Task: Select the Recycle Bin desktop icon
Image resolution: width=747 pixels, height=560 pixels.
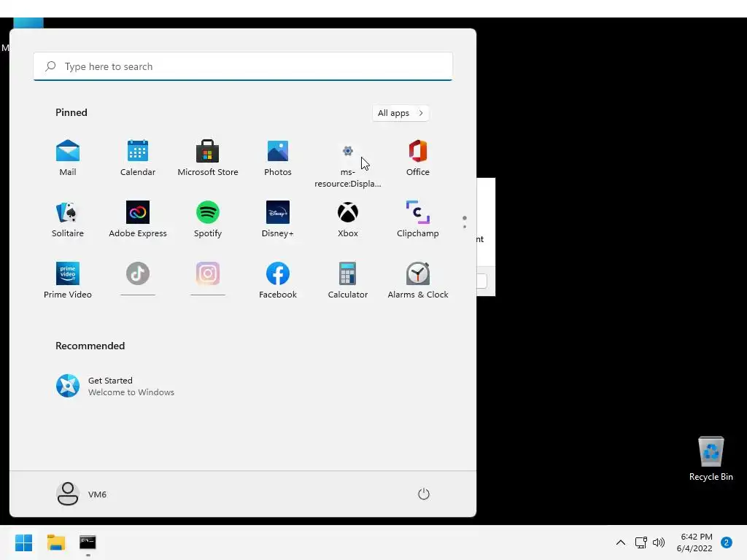Action: click(711, 459)
